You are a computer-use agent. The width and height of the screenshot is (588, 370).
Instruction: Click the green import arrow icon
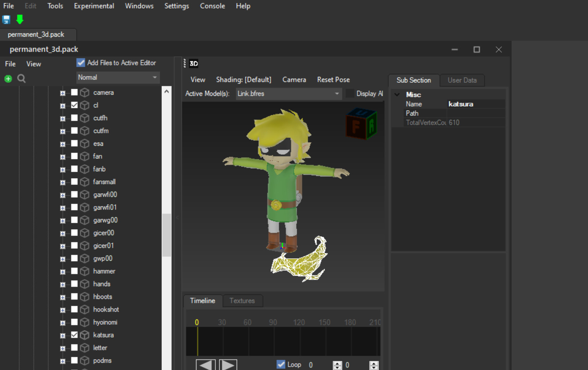(19, 19)
